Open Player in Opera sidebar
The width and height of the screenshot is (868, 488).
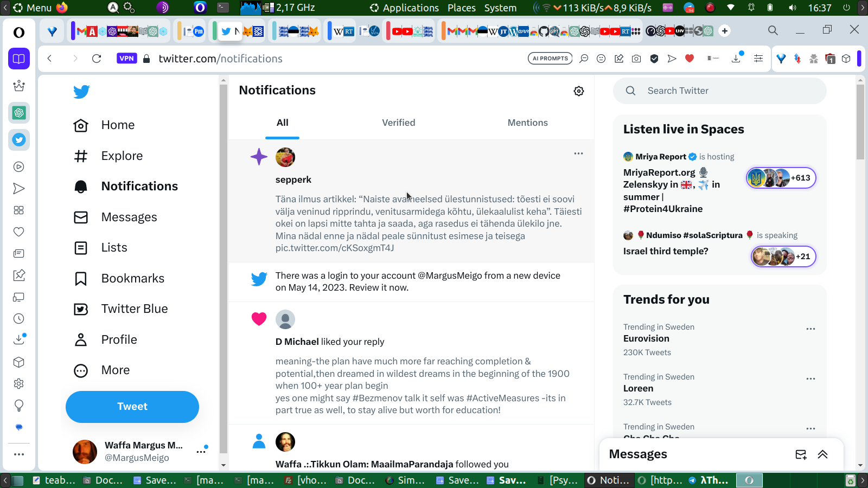(x=19, y=167)
